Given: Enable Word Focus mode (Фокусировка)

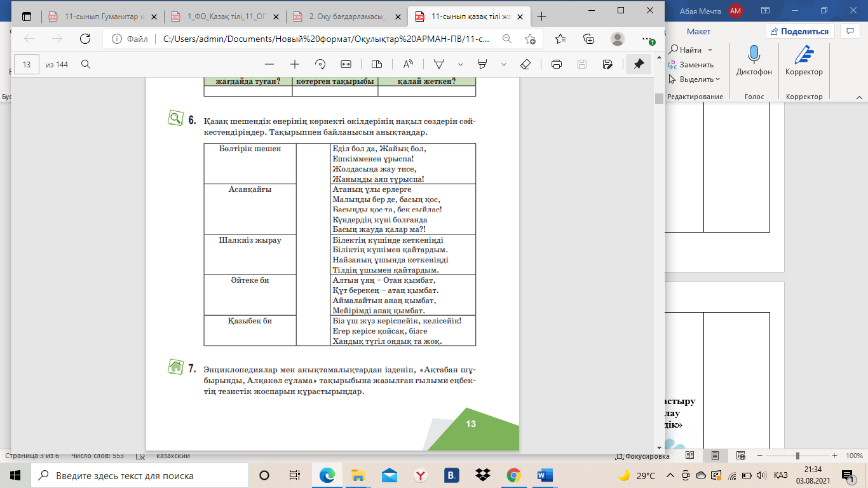Looking at the screenshot, I should click(x=642, y=456).
